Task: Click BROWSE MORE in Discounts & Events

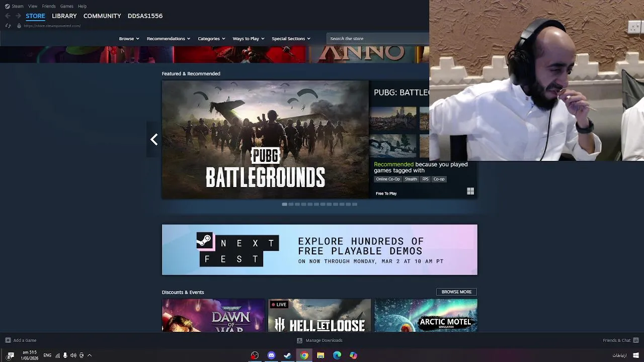Action: pos(456,292)
